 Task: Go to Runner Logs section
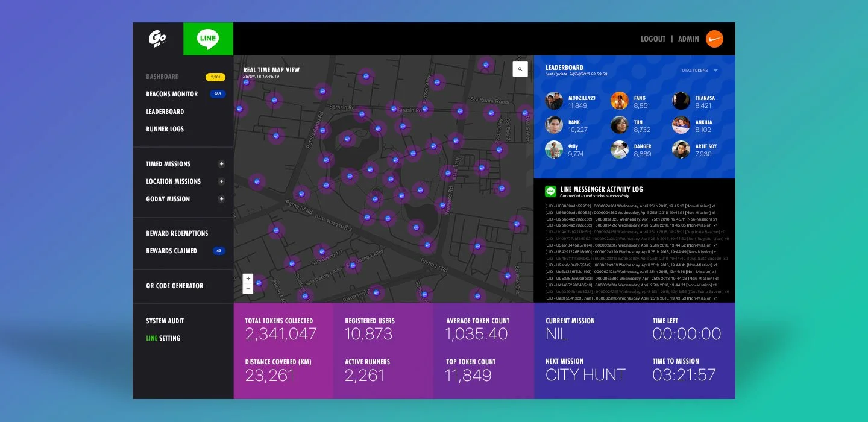coord(165,129)
